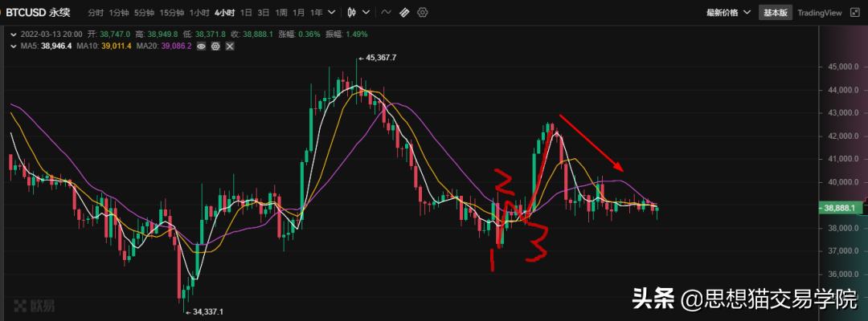
Task: Click the date 2022-03-13 20:00
Action: (51, 35)
